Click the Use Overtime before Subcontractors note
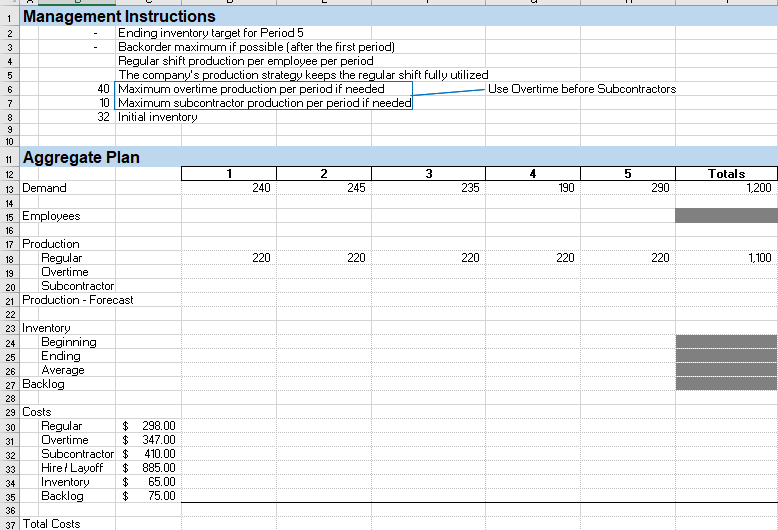This screenshot has height=530, width=778. pos(582,89)
